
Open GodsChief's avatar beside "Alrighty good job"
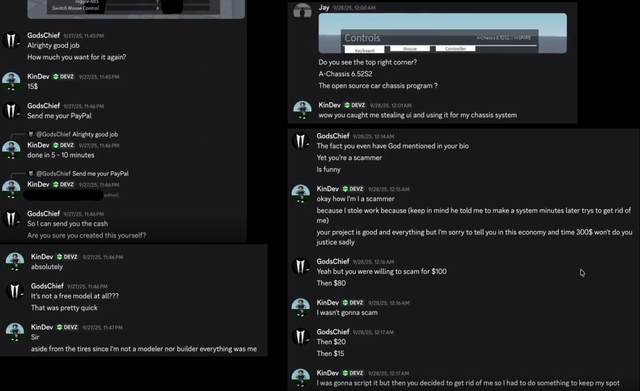point(11,40)
